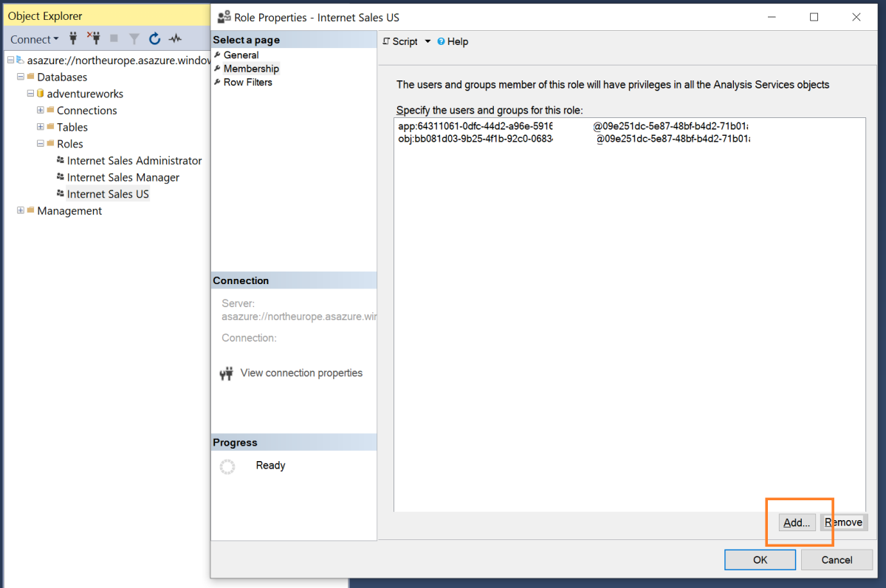
Task: Open the Row Filters page
Action: click(247, 83)
